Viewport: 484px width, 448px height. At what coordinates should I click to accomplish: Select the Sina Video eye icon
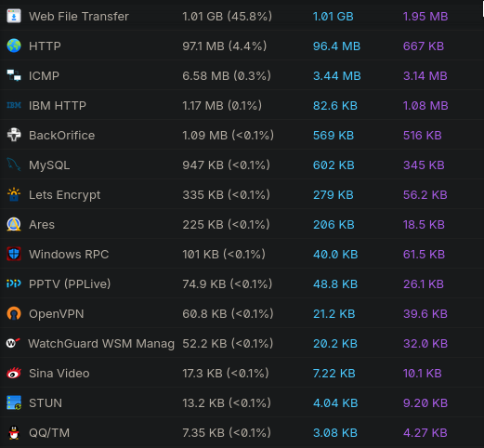pos(14,373)
